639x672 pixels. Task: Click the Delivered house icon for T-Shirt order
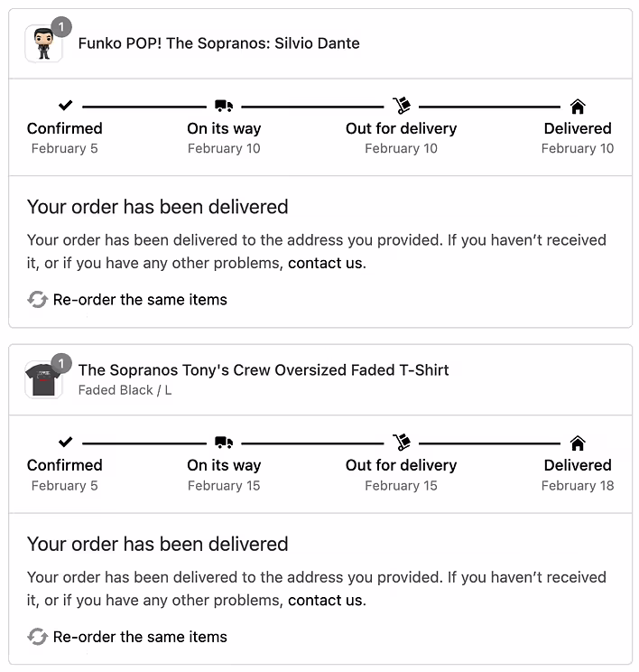coord(578,443)
